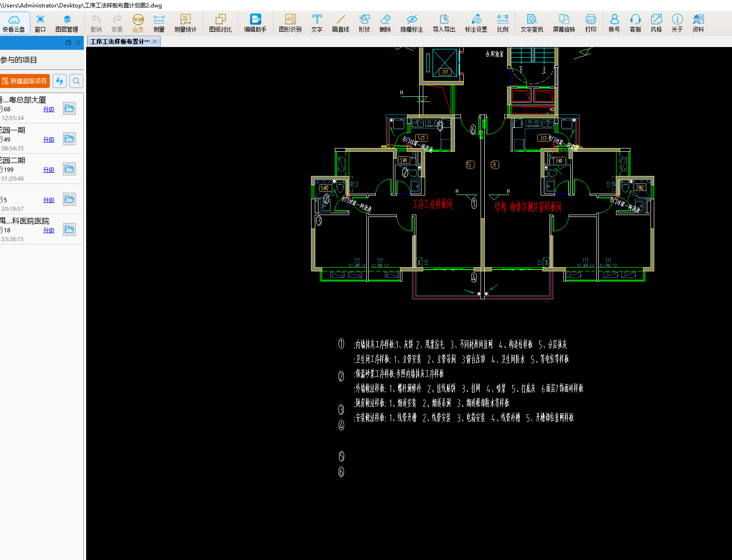
Task: Select 图形识别 shape recognition tool
Action: (x=290, y=23)
